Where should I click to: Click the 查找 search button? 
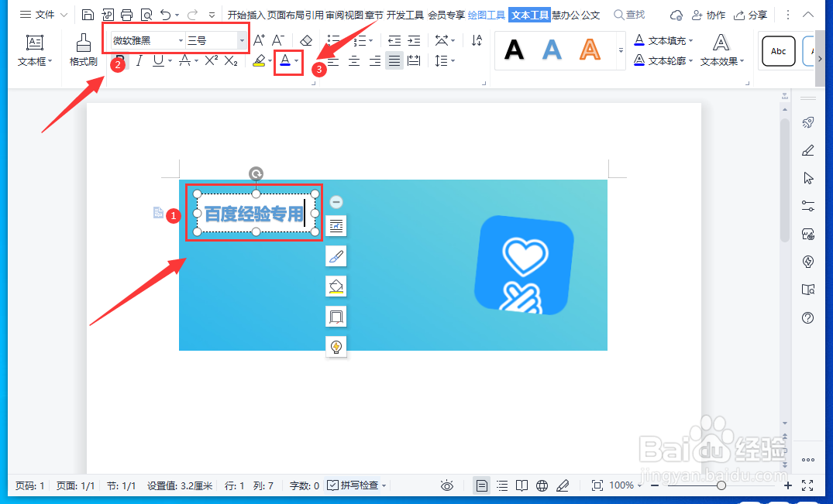629,15
